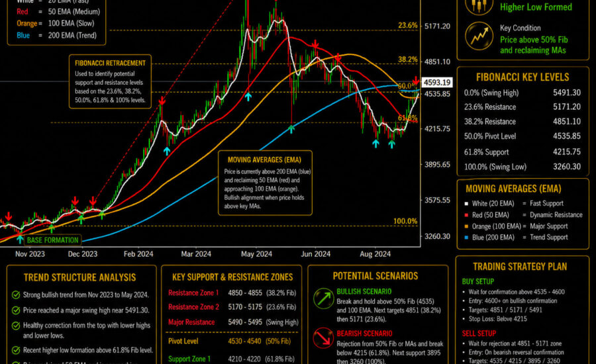Image resolution: width=596 pixels, height=364 pixels.
Task: Open the POTENTIAL SCENARIOS heading
Action: pos(375,276)
